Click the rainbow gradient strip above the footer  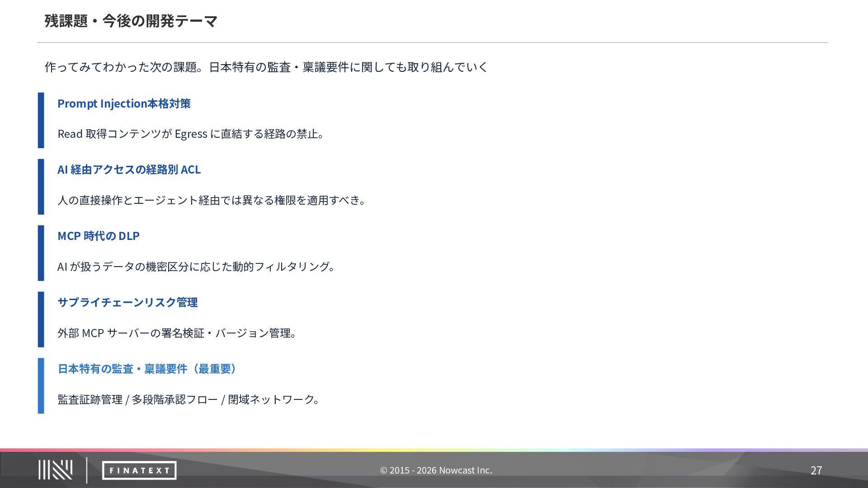[x=434, y=450]
